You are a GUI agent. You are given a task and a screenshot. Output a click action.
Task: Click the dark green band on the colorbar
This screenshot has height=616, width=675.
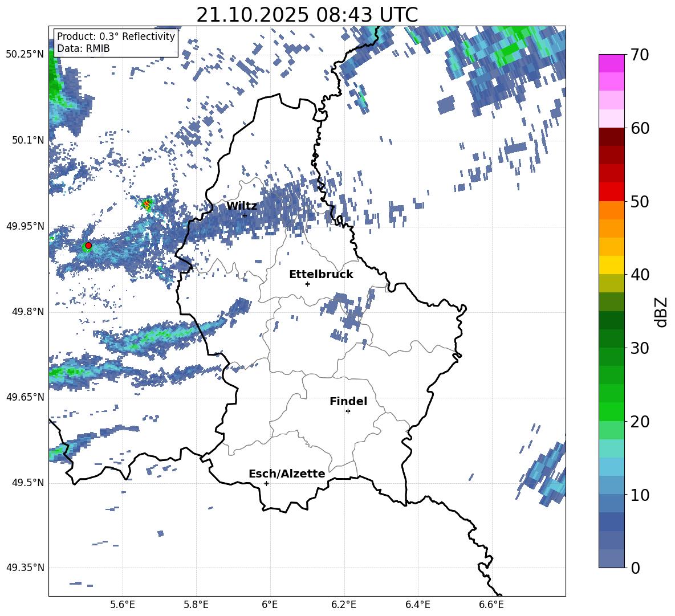611,320
